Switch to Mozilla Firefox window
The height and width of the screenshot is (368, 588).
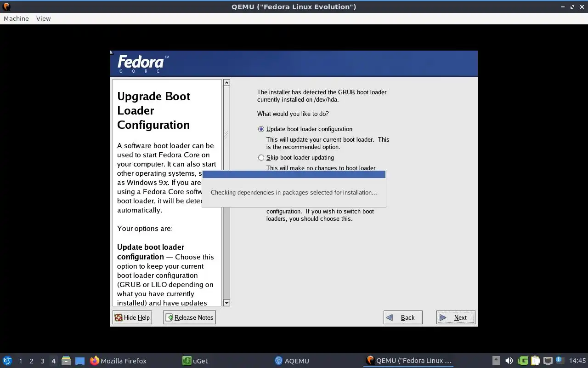click(x=119, y=361)
